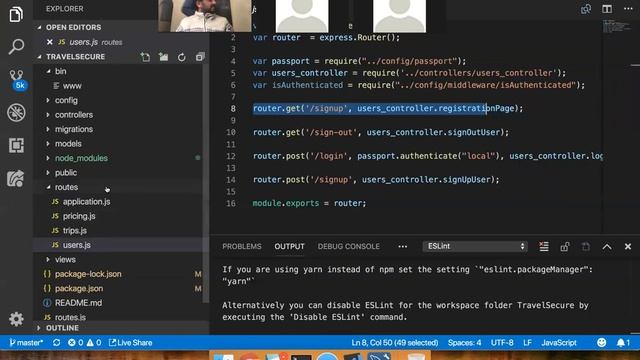Open more panel tabs ellipsis
The image size is (640, 360).
(x=402, y=247)
